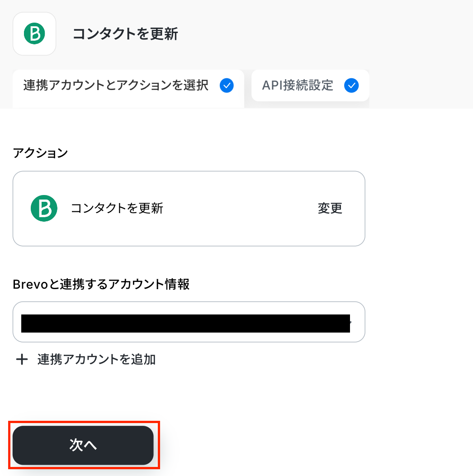Open the Brevo account selection dropdown

pyautogui.click(x=189, y=322)
